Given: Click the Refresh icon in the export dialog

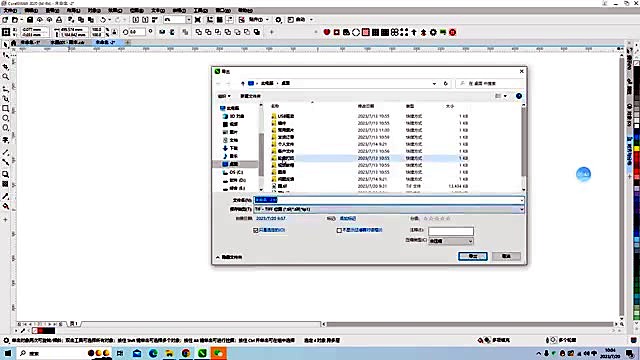Looking at the screenshot, I should tap(446, 83).
